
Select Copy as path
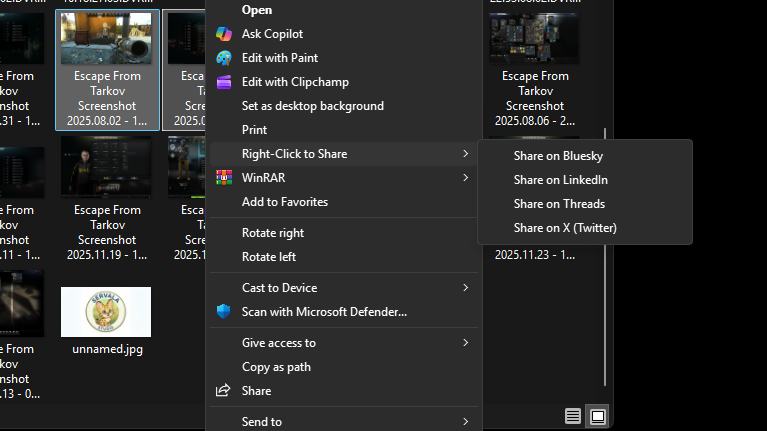(x=344, y=367)
